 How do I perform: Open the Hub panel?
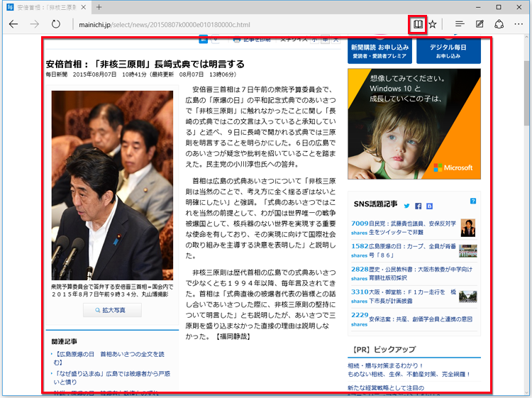pos(460,24)
